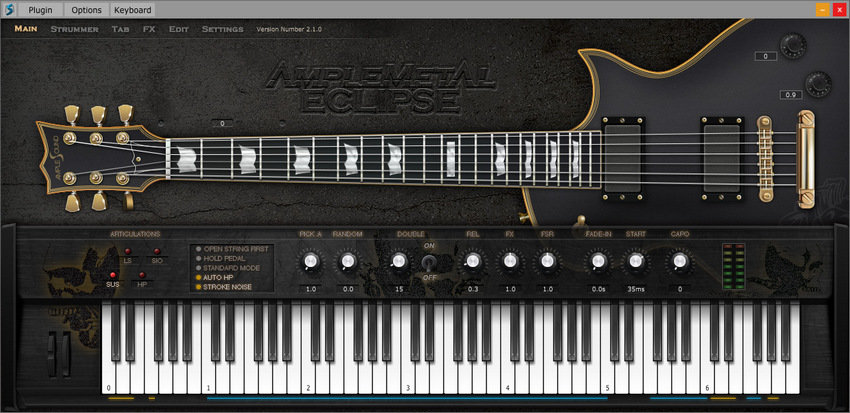850x413 pixels.
Task: Click the REL knob
Action: [473, 261]
